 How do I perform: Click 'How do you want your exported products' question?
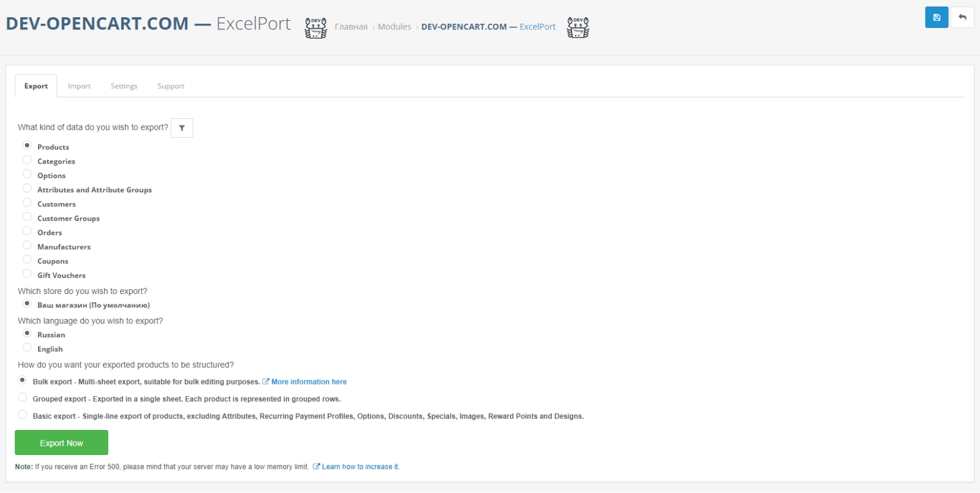(126, 365)
